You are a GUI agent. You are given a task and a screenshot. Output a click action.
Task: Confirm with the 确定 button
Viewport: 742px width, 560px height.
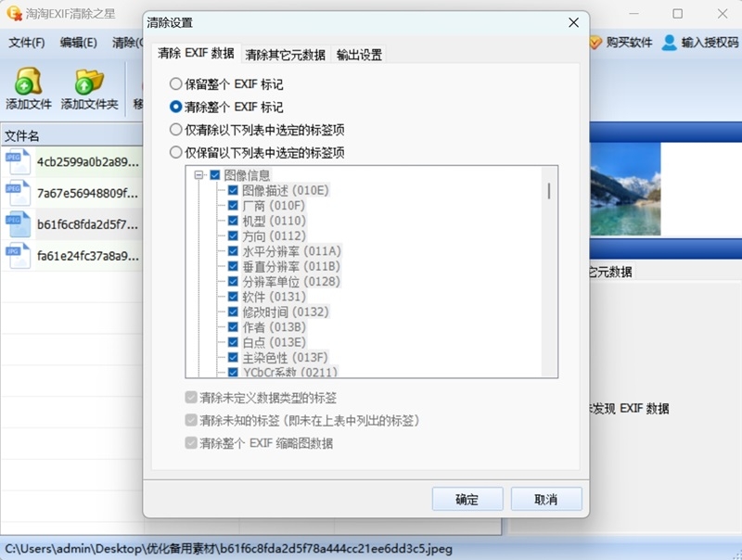click(x=467, y=499)
